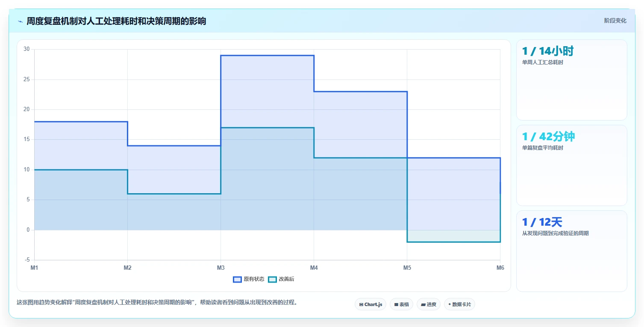Screen dimensions: 644x327
Task: Click the y-axis value 10
Action: pos(26,170)
